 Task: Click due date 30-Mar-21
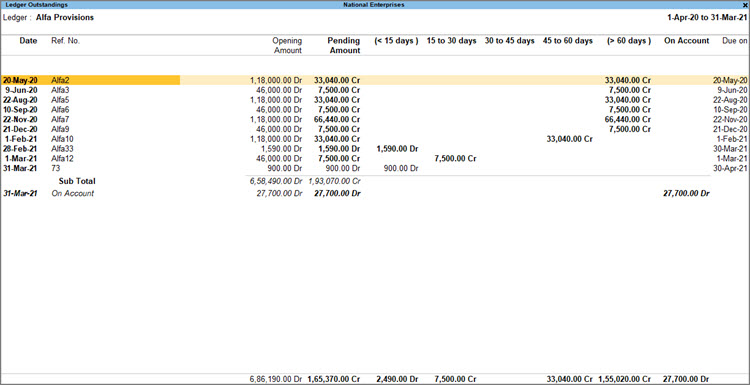[730, 149]
